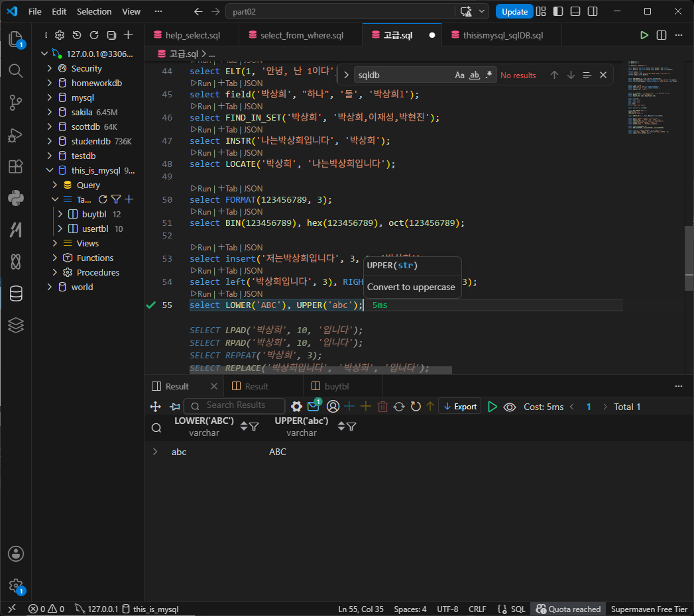This screenshot has width=694, height=616.
Task: Click Quota reached in status bar
Action: [568, 609]
